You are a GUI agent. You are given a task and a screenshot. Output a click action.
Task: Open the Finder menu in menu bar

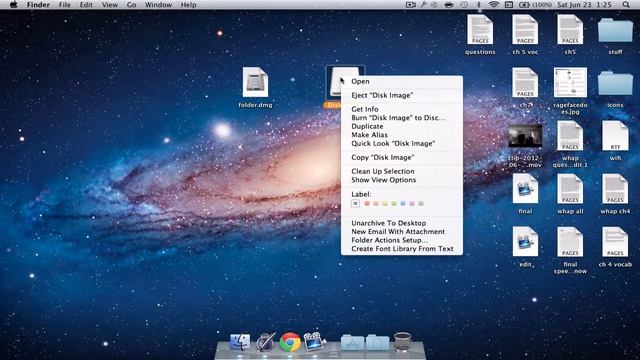tap(38, 5)
